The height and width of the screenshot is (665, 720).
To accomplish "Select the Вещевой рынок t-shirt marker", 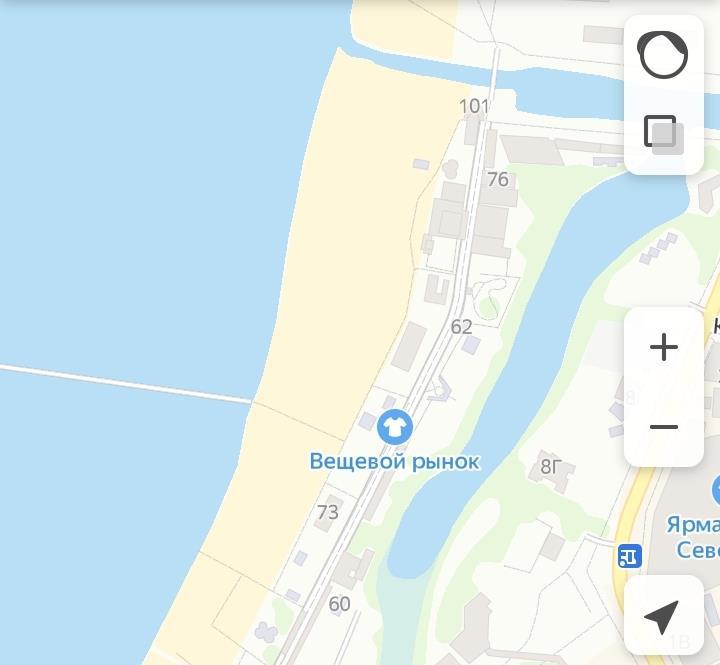I will (394, 427).
